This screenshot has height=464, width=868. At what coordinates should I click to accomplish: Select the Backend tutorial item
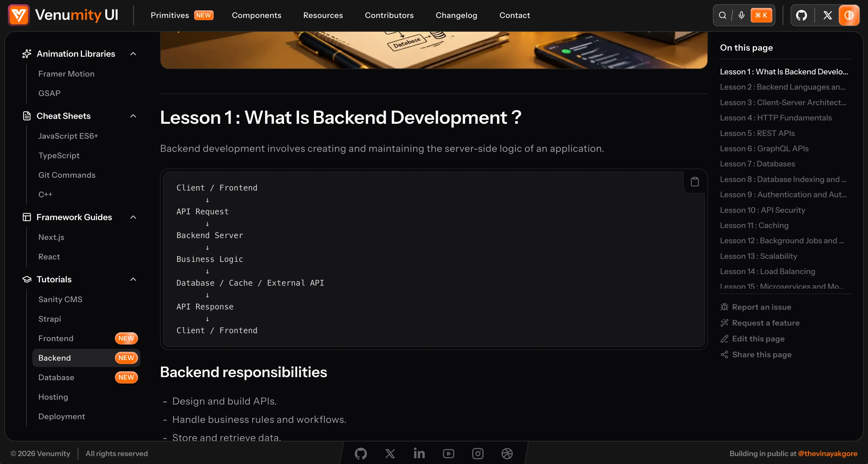[86, 358]
